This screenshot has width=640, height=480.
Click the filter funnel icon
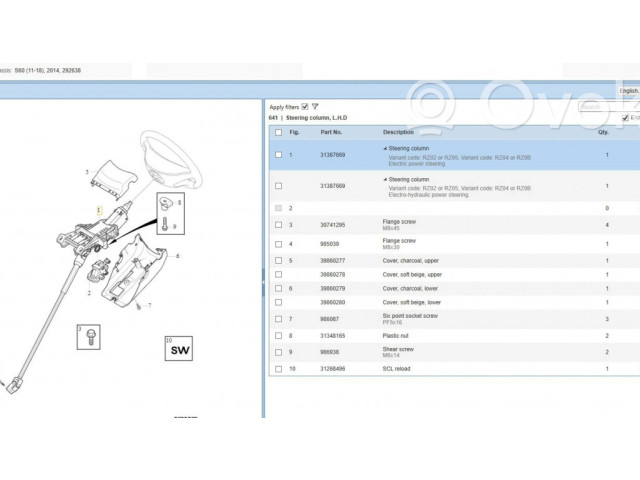[x=315, y=106]
